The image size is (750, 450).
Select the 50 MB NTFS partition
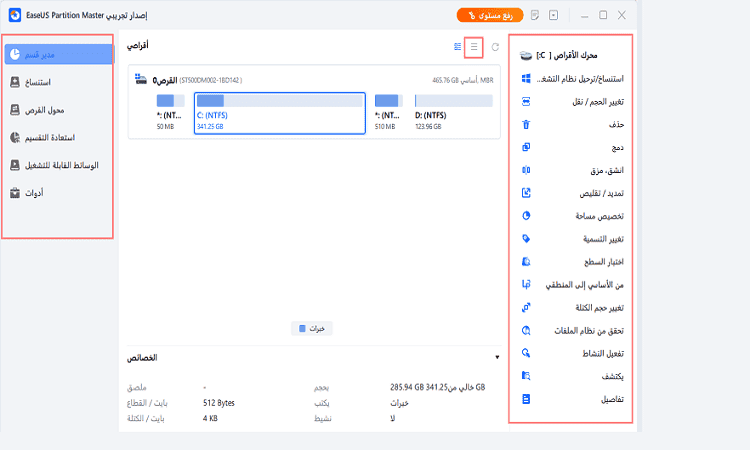click(x=170, y=113)
